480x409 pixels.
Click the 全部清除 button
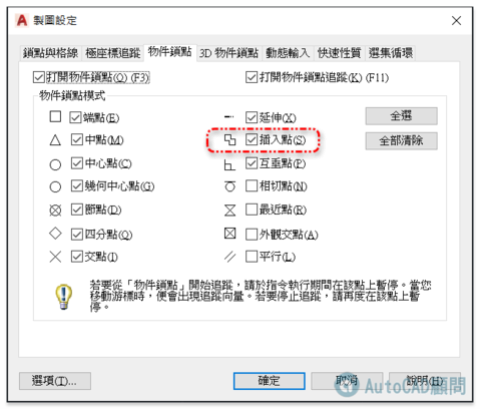point(401,141)
